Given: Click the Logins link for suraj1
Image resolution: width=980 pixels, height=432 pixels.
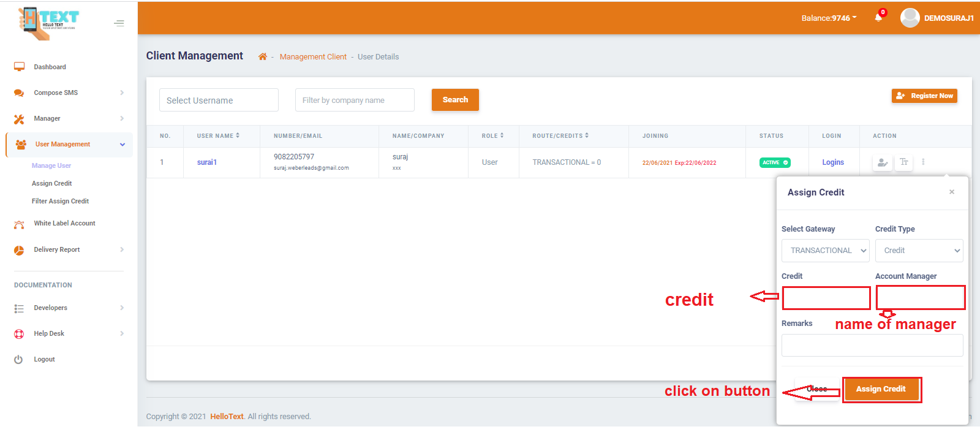Looking at the screenshot, I should [x=832, y=163].
